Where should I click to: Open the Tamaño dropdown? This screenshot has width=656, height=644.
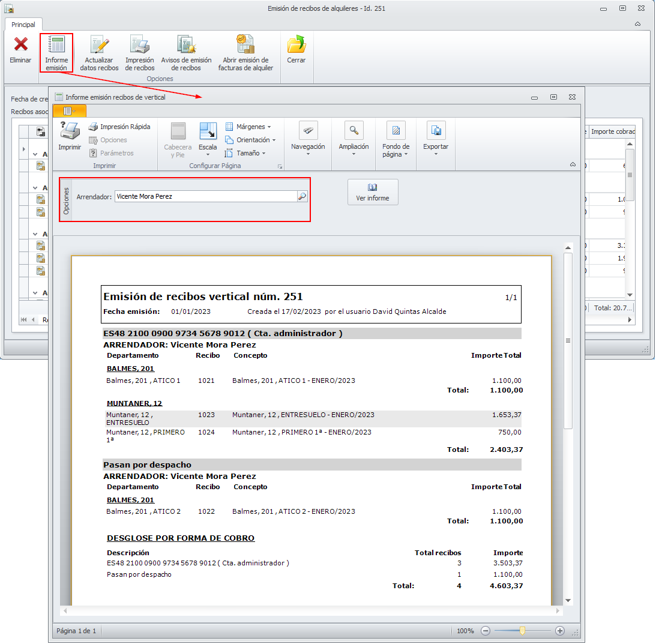click(x=245, y=153)
